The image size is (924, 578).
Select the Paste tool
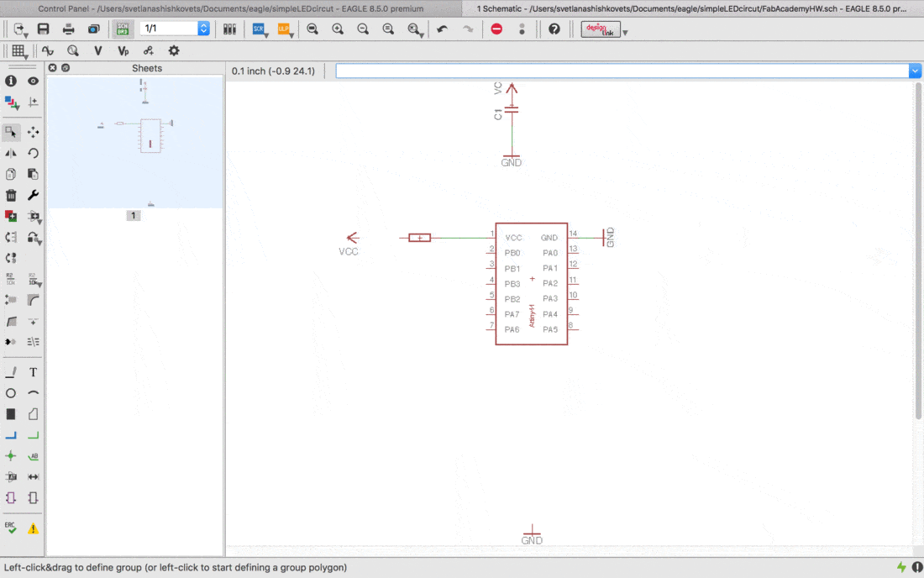coord(33,174)
